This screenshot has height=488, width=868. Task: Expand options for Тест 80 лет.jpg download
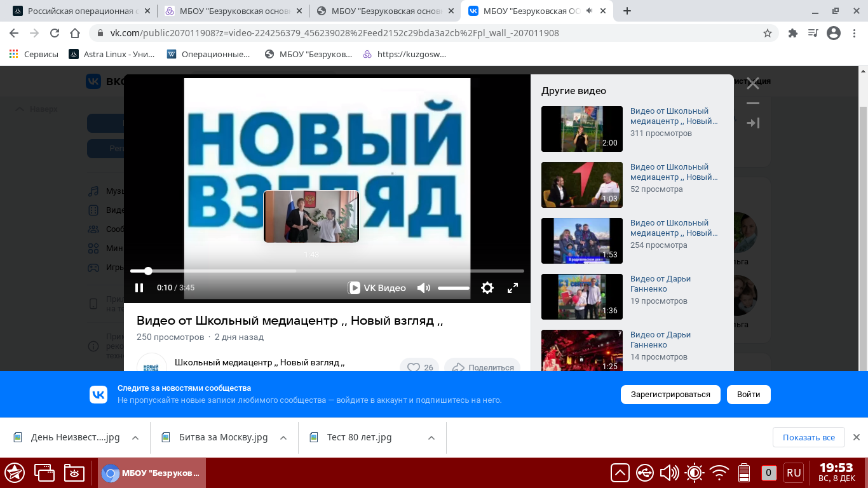tap(431, 438)
